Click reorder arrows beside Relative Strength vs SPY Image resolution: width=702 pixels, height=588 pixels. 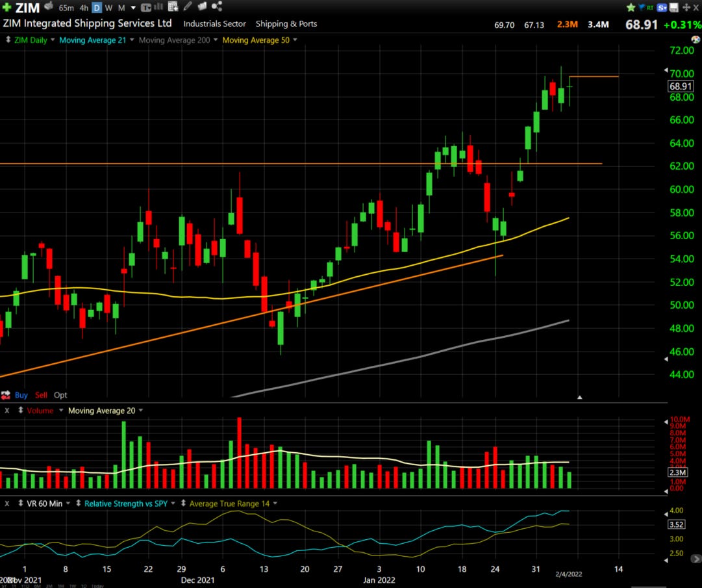[x=79, y=504]
